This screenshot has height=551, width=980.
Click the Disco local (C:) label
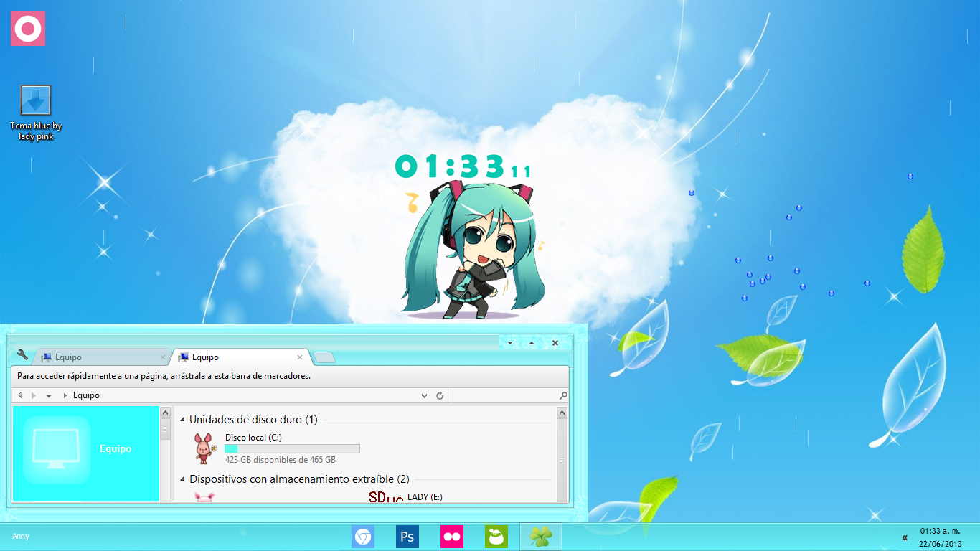click(252, 437)
